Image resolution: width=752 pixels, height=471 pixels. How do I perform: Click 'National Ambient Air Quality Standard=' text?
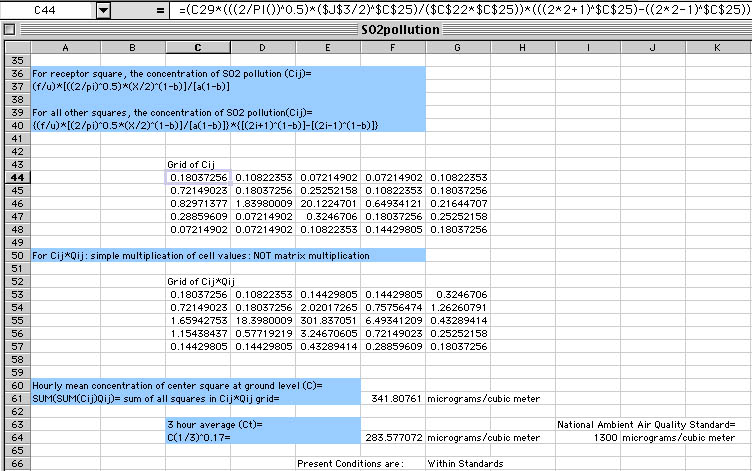coord(646,424)
